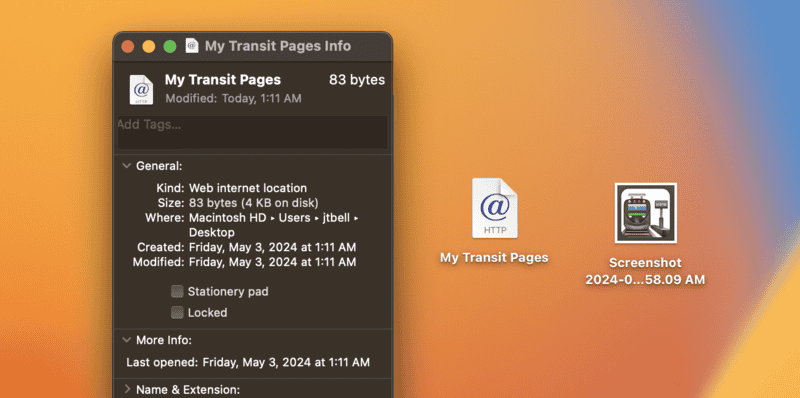Click the 'Modified: Today, 1:11 AM' header text

point(233,98)
